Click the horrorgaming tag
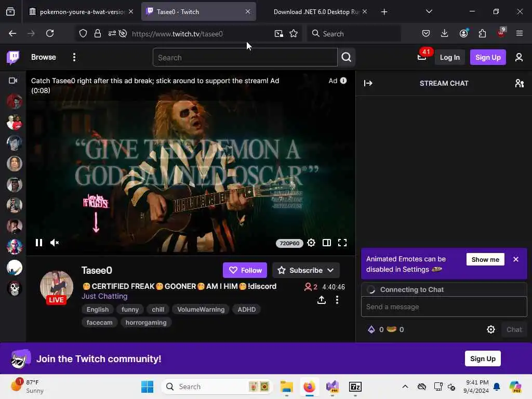Viewport: 532px width, 399px height. pyautogui.click(x=146, y=322)
